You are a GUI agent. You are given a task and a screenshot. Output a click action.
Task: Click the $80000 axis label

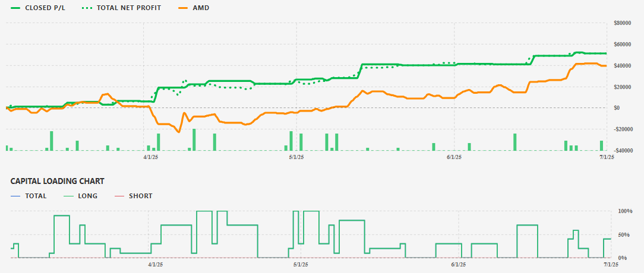tap(621, 23)
